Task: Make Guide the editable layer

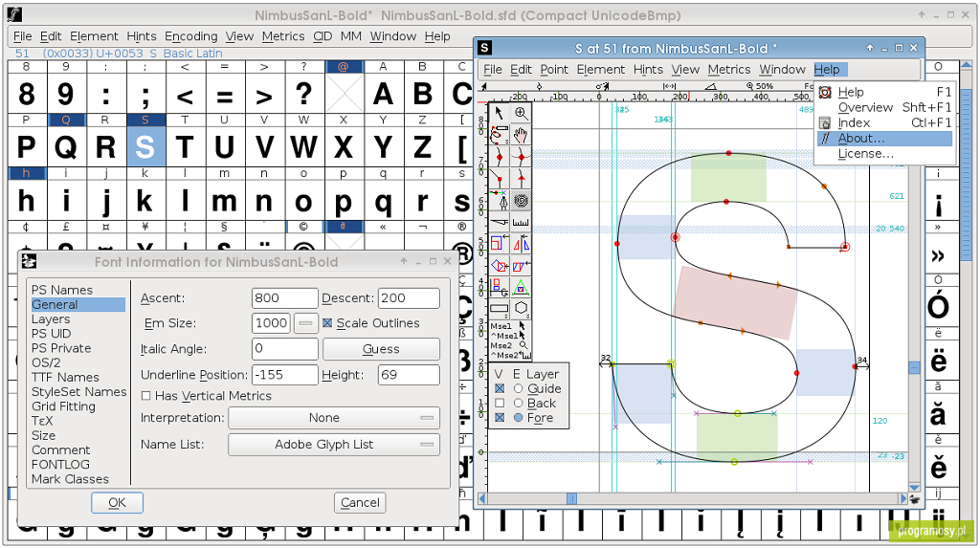Action: 518,388
